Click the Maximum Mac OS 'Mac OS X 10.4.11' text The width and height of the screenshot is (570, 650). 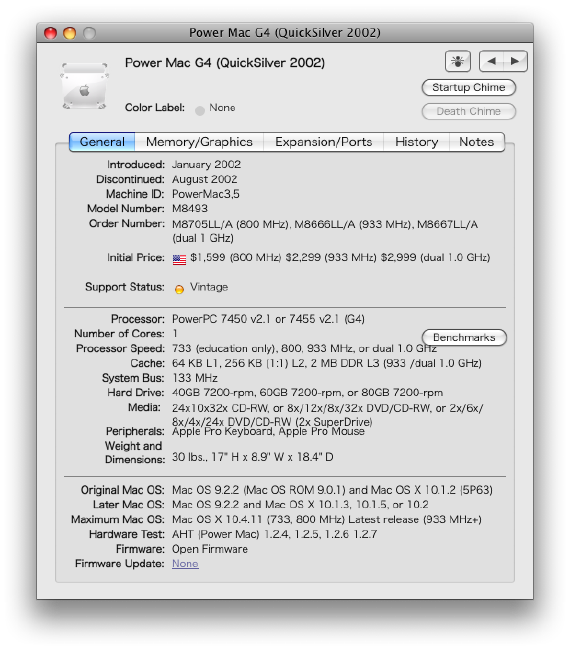[x=218, y=520]
